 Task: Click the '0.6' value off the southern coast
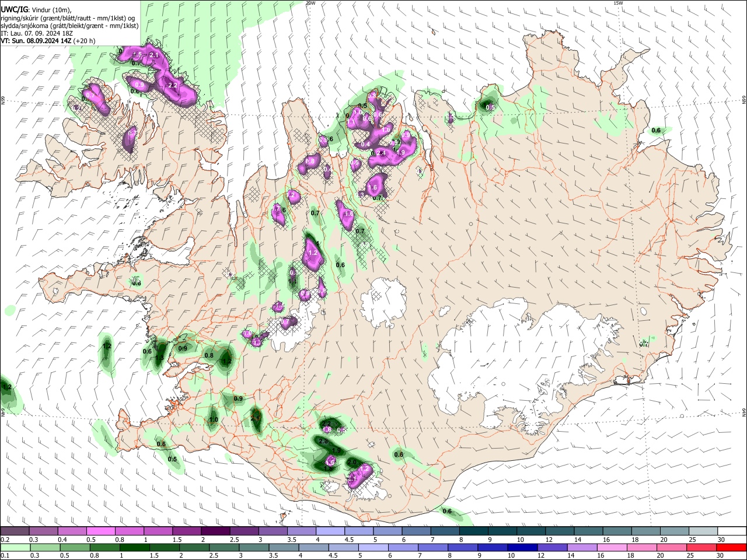click(447, 512)
